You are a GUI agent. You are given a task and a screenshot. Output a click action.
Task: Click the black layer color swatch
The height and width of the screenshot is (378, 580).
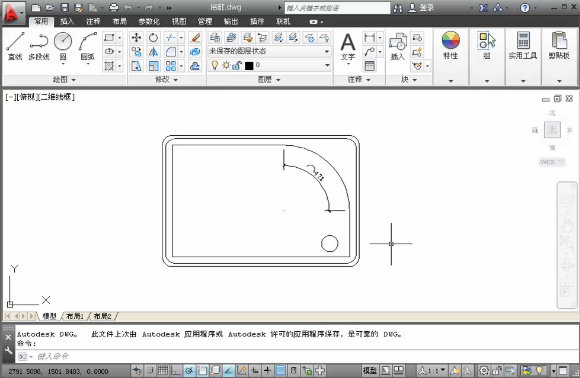tap(249, 65)
